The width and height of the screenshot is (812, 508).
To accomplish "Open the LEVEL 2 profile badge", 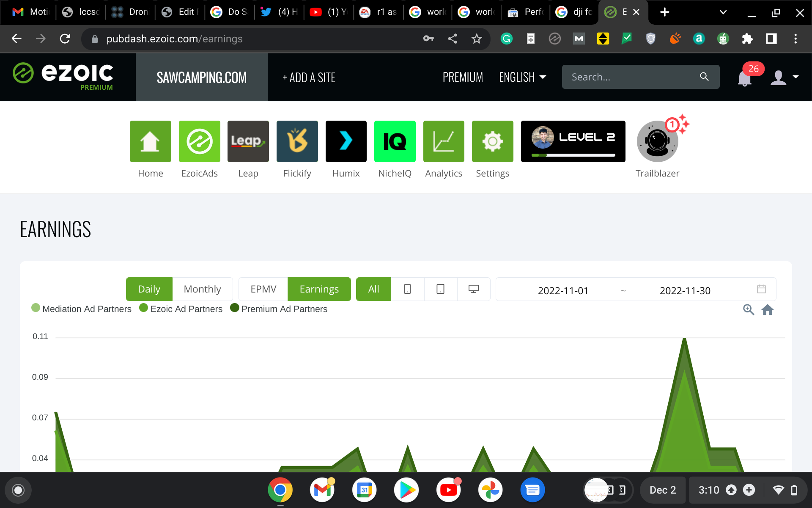I will coord(573,141).
